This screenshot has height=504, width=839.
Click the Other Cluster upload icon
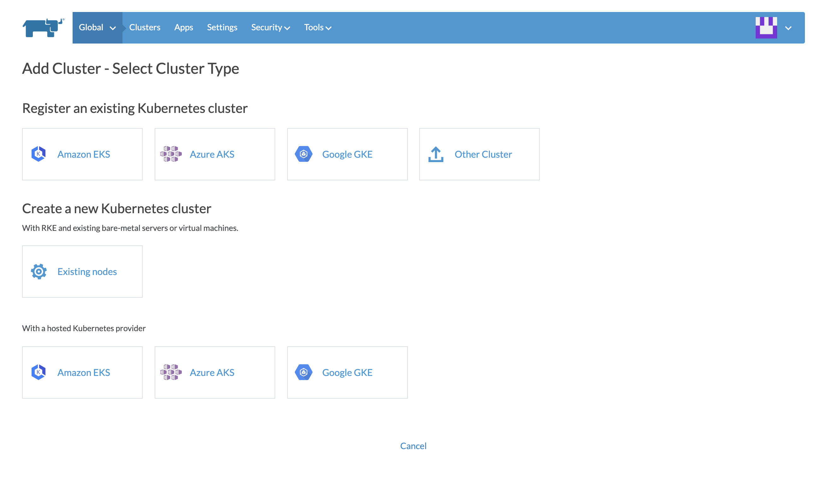click(436, 154)
